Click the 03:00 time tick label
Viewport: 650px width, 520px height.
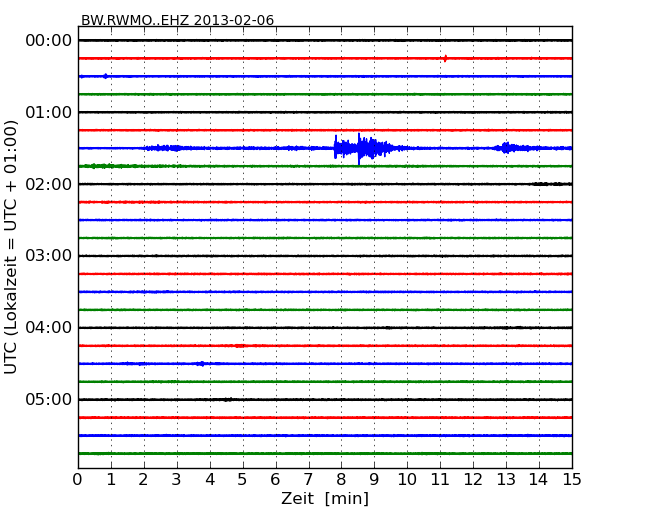(x=49, y=256)
